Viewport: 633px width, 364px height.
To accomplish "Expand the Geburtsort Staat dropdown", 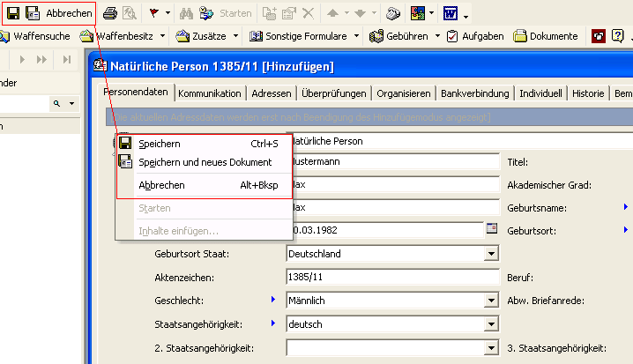I will [491, 254].
